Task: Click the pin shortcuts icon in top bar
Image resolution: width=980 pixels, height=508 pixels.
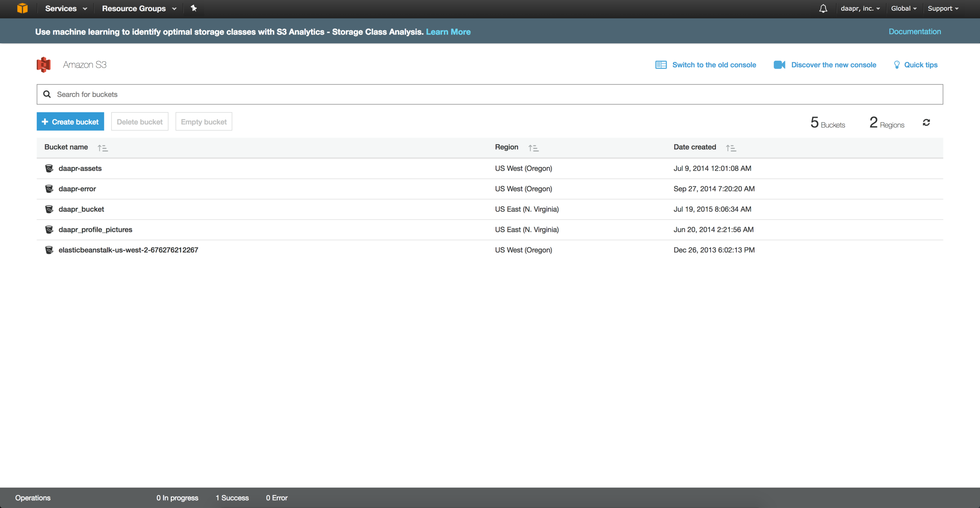Action: [194, 8]
